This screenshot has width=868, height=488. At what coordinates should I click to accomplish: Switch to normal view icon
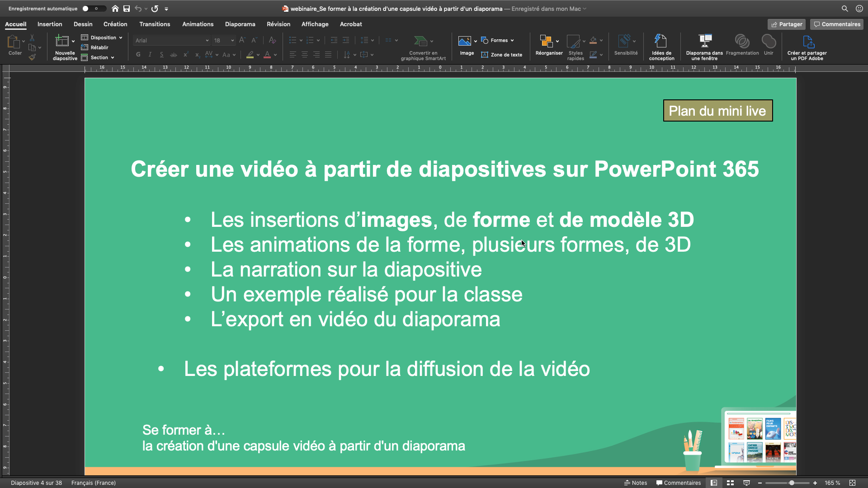(x=714, y=483)
